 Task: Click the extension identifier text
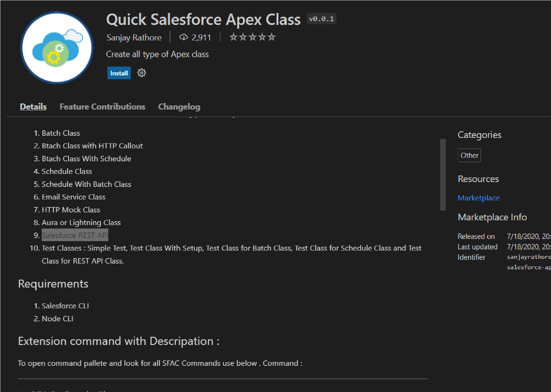click(529, 262)
